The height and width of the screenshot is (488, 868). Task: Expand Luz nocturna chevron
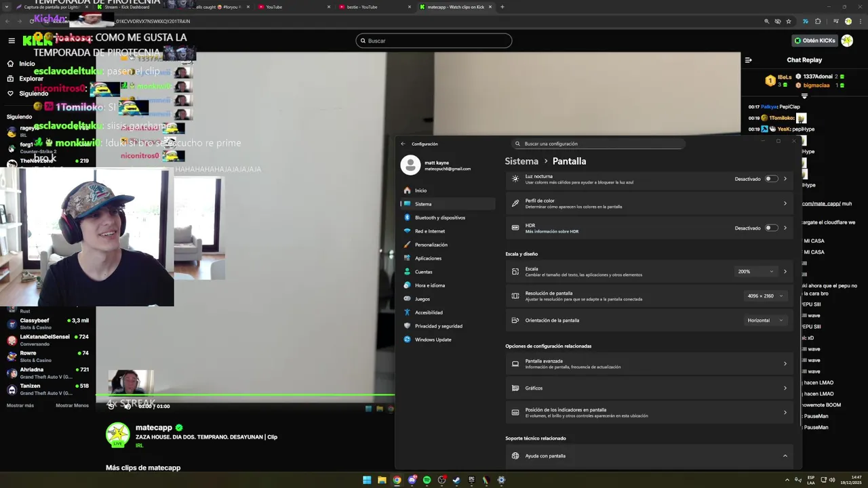785,179
